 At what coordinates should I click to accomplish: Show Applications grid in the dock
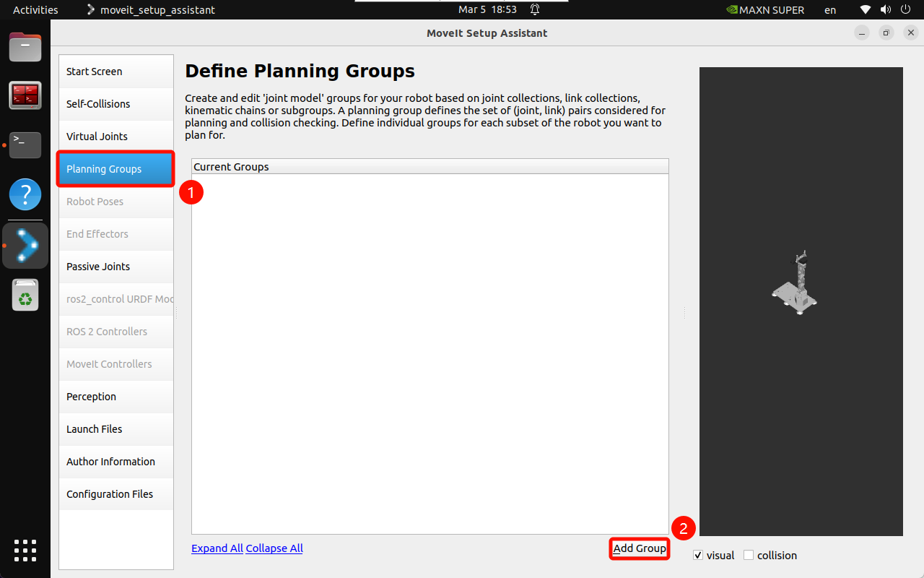point(25,551)
